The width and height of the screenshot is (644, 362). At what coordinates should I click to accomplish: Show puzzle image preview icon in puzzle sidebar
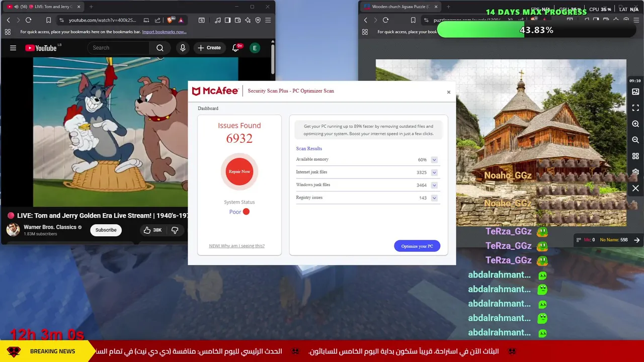(635, 92)
